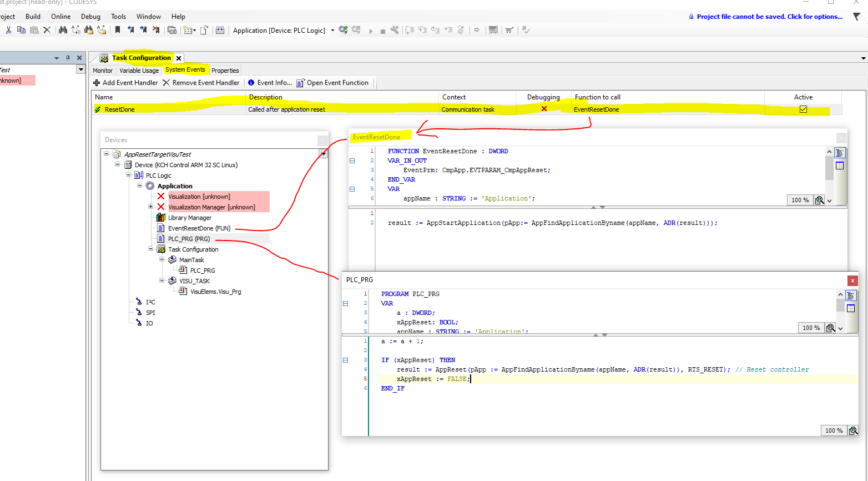Switch to the Variable Usage tab
This screenshot has height=481, width=868.
[x=139, y=71]
